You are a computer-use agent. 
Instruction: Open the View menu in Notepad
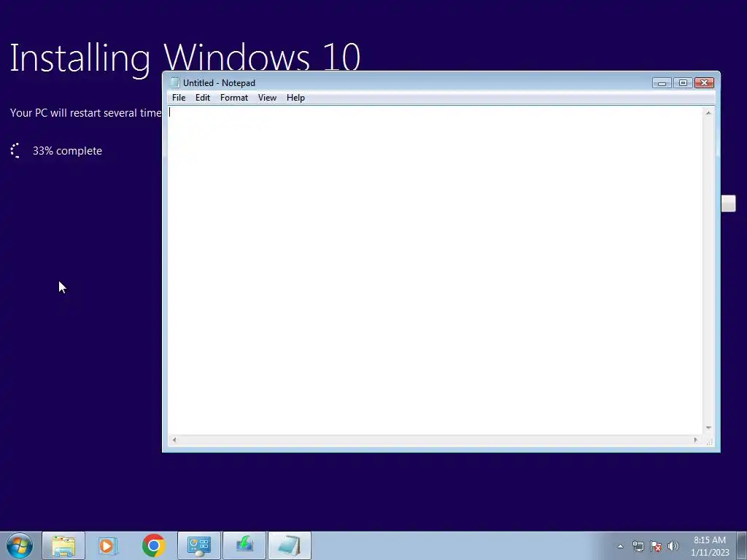coord(267,98)
